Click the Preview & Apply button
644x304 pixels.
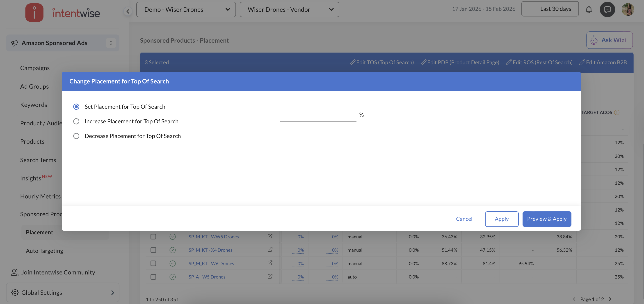click(x=546, y=219)
